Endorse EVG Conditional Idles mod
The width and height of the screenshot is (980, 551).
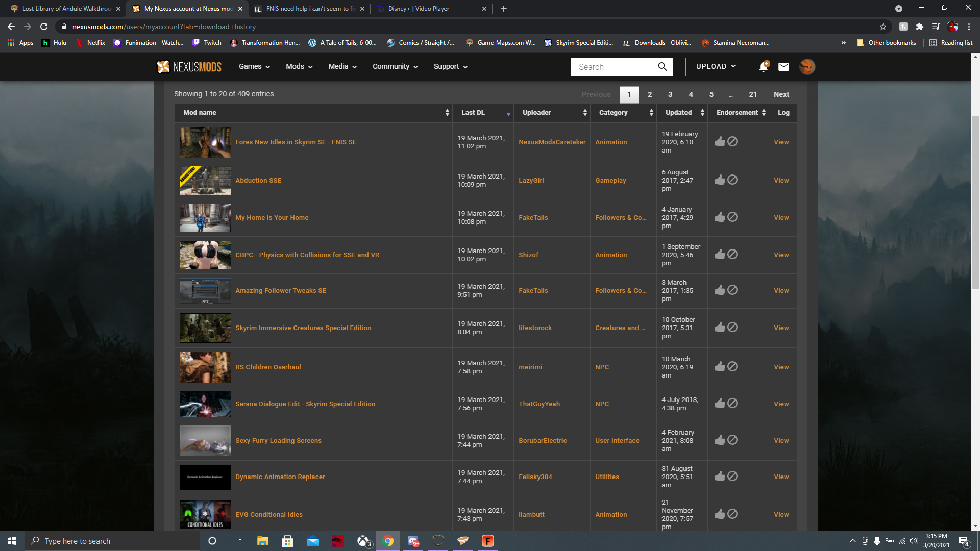[x=720, y=514]
